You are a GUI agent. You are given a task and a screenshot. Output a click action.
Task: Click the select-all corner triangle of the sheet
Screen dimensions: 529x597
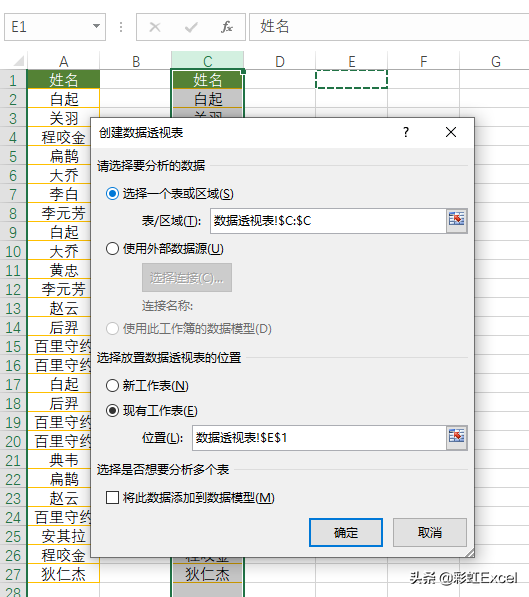[x=18, y=61]
